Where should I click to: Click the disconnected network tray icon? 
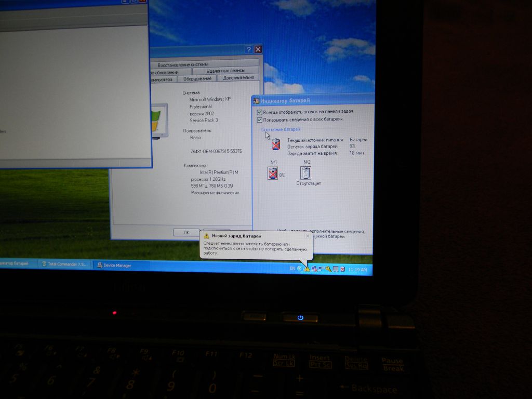pos(314,269)
